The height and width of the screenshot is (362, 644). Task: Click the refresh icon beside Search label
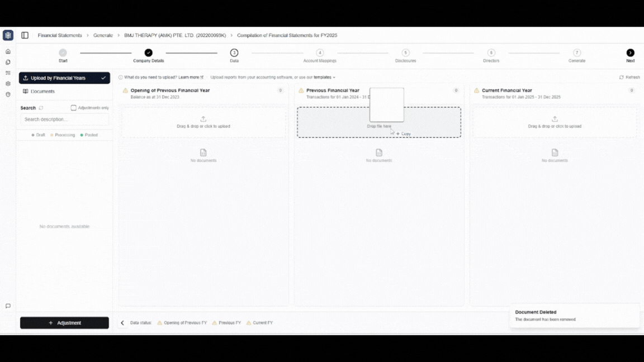click(41, 108)
